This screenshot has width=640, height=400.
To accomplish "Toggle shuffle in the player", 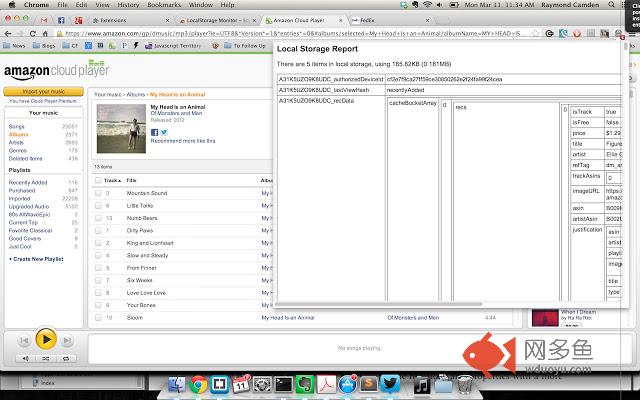I will click(46, 358).
